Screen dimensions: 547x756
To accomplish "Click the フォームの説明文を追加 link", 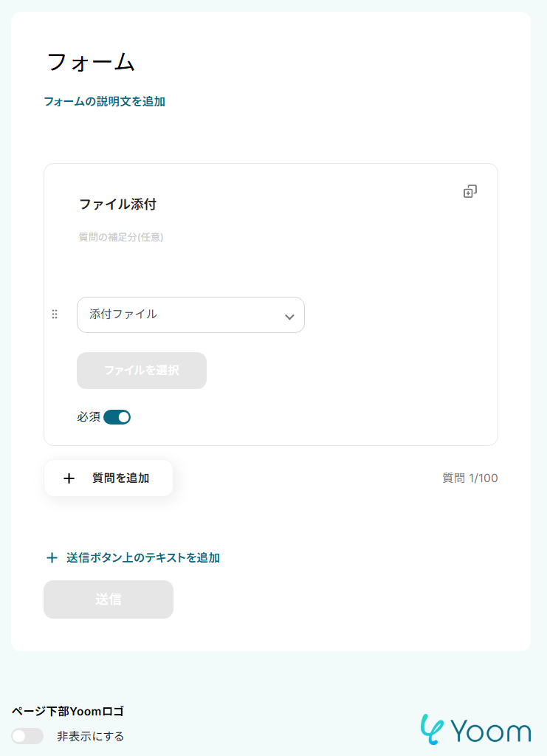I will click(104, 102).
